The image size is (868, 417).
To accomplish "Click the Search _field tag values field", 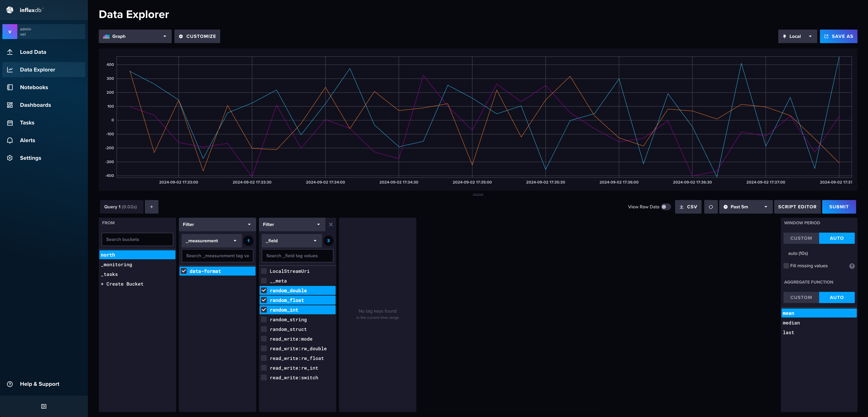I will [297, 256].
